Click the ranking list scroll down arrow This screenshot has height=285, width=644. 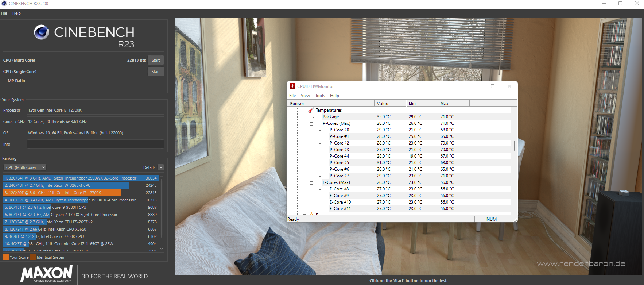point(162,249)
